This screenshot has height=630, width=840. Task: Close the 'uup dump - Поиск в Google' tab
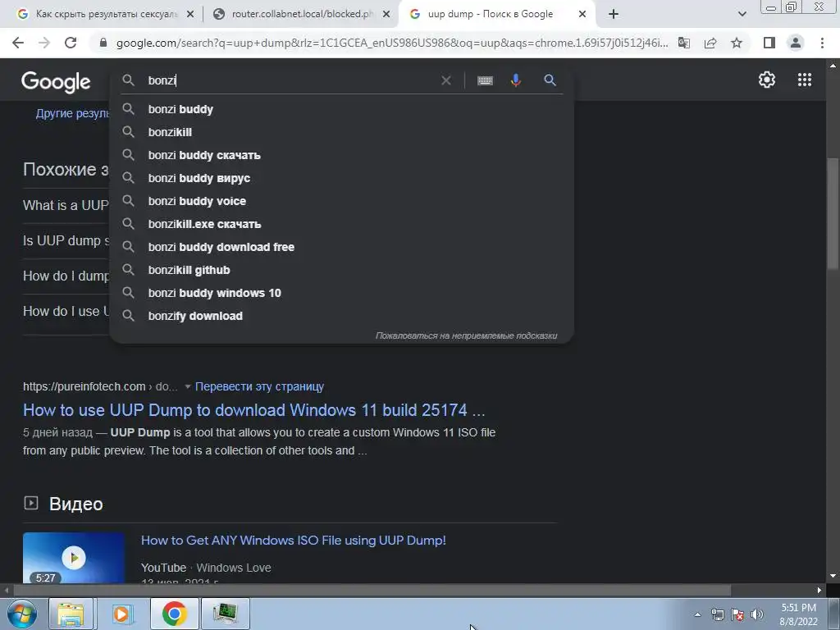[x=582, y=15]
